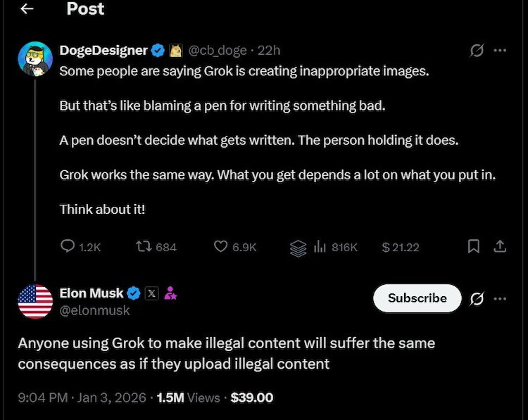This screenshot has height=420, width=528.
Task: Open Elon Musk's flag avatar
Action: coord(35,302)
